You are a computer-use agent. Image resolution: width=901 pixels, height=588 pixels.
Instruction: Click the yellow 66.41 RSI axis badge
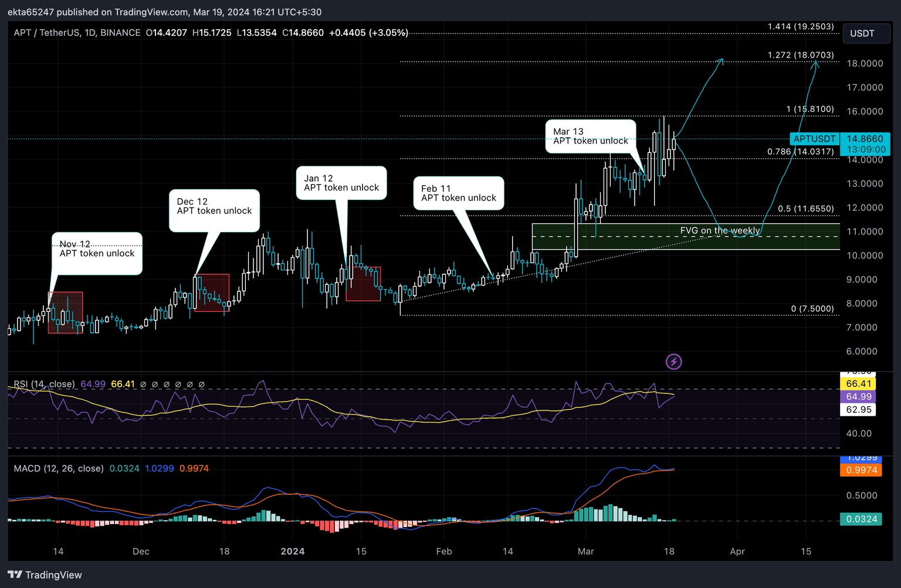coord(858,383)
